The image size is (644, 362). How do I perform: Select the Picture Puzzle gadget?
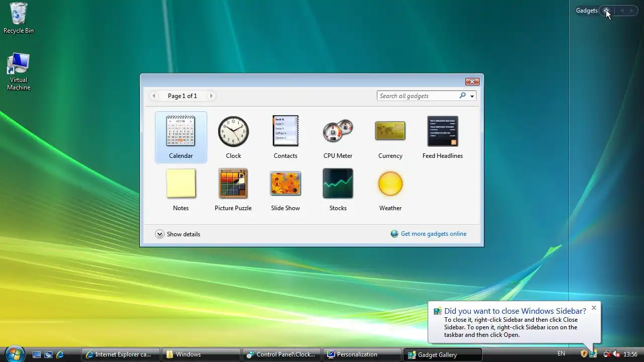tap(233, 190)
